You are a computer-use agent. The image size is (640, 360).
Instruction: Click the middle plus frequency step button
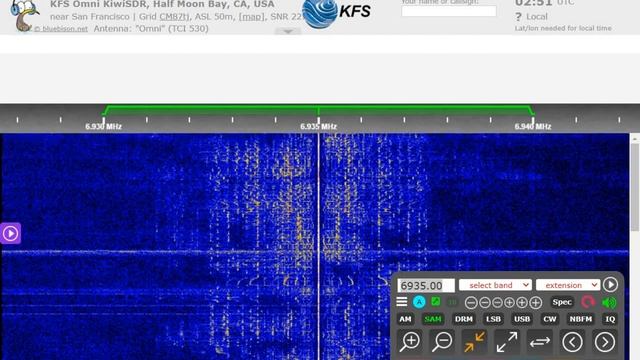pos(522,302)
